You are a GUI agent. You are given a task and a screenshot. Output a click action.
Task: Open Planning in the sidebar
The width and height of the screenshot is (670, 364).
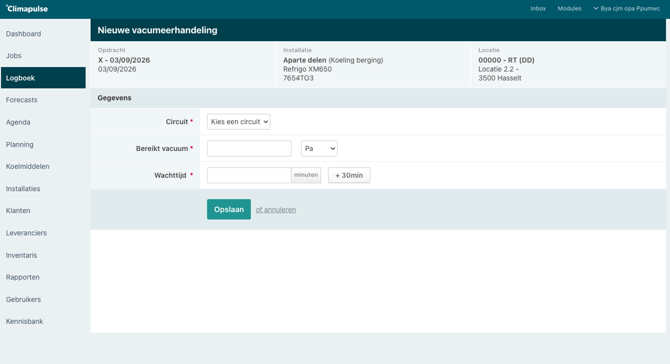(43, 144)
